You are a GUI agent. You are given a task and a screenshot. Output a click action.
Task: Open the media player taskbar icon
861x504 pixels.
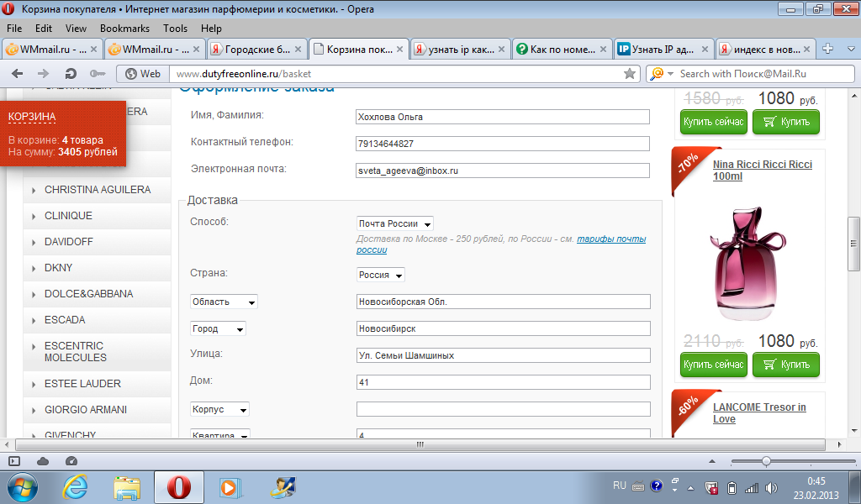click(x=229, y=487)
